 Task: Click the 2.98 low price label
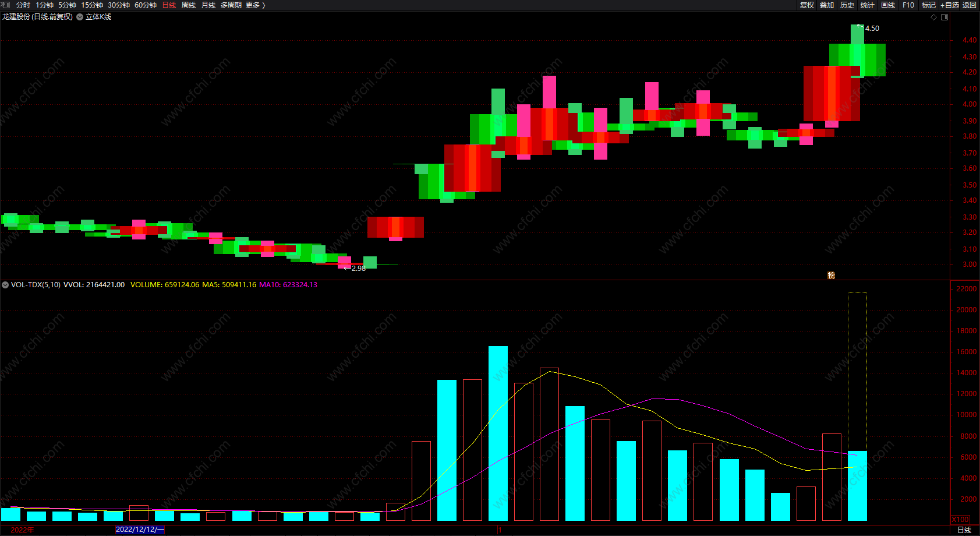[359, 269]
